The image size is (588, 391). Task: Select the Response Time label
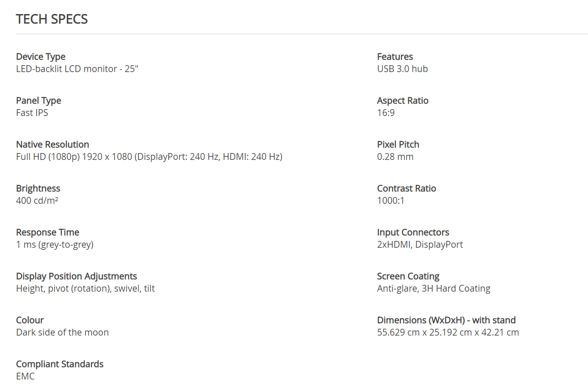48,232
